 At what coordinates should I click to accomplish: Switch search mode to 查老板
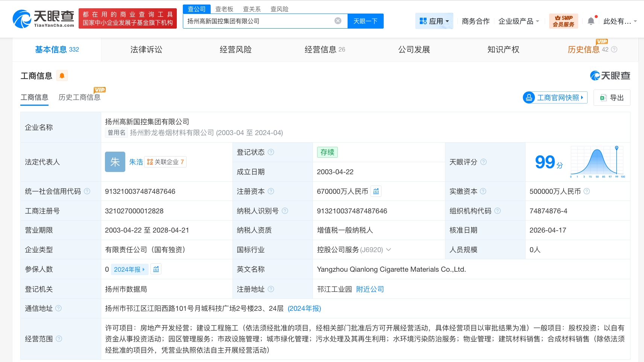[224, 9]
